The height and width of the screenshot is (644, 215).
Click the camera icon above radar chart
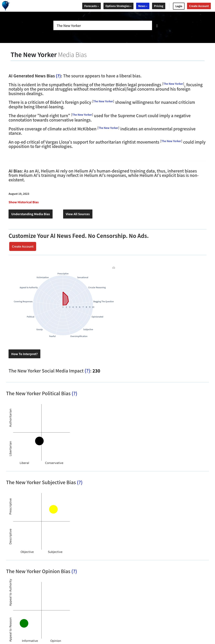pos(114,268)
